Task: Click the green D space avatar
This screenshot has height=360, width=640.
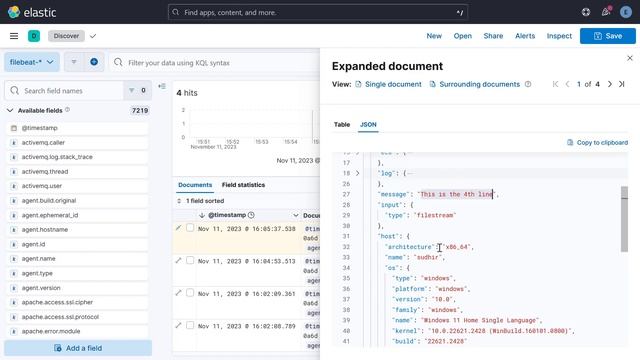Action: pyautogui.click(x=34, y=36)
